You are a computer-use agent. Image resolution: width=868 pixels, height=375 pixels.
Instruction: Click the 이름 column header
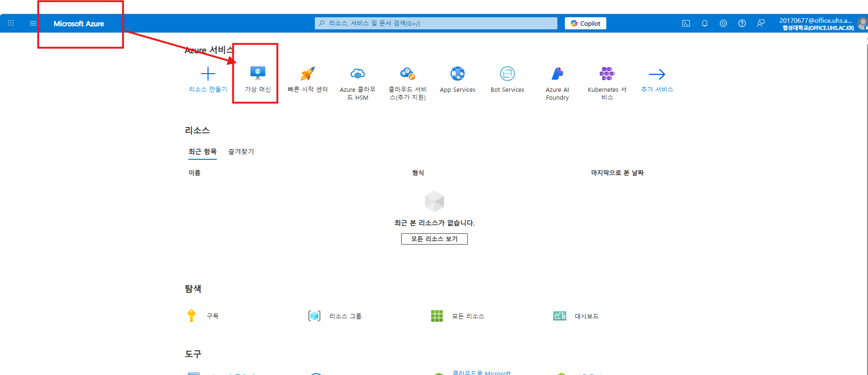coord(194,173)
